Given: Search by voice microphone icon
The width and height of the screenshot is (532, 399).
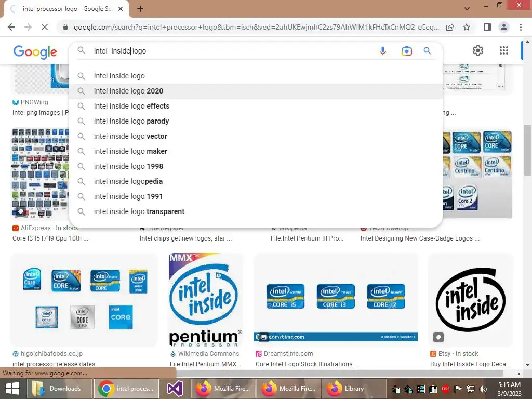Looking at the screenshot, I should pyautogui.click(x=383, y=51).
